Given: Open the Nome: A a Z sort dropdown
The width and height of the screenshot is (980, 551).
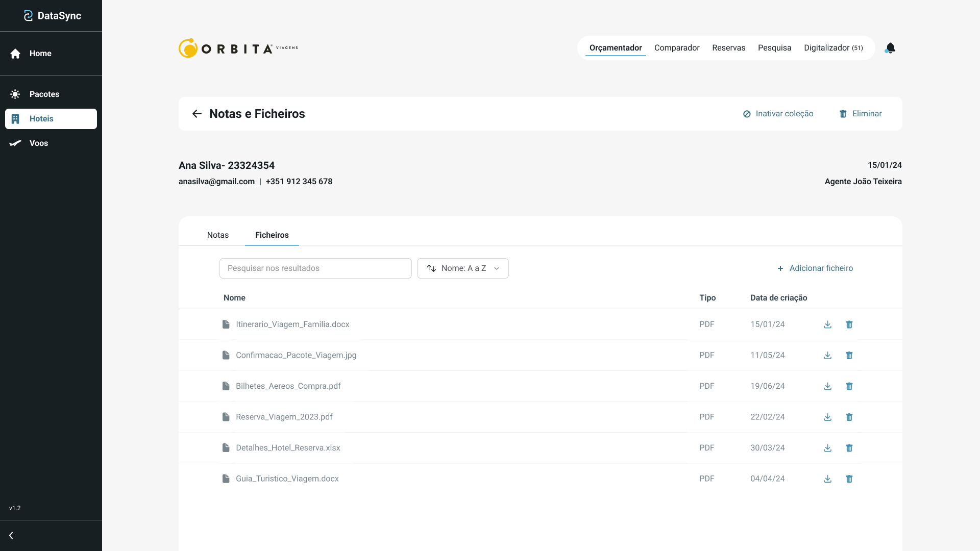Looking at the screenshot, I should (462, 268).
